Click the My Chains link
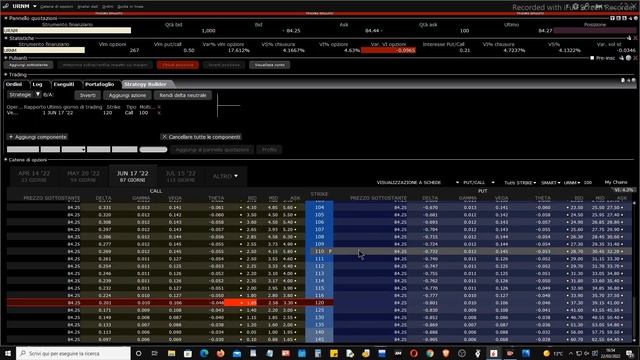640x360 pixels. (616, 182)
